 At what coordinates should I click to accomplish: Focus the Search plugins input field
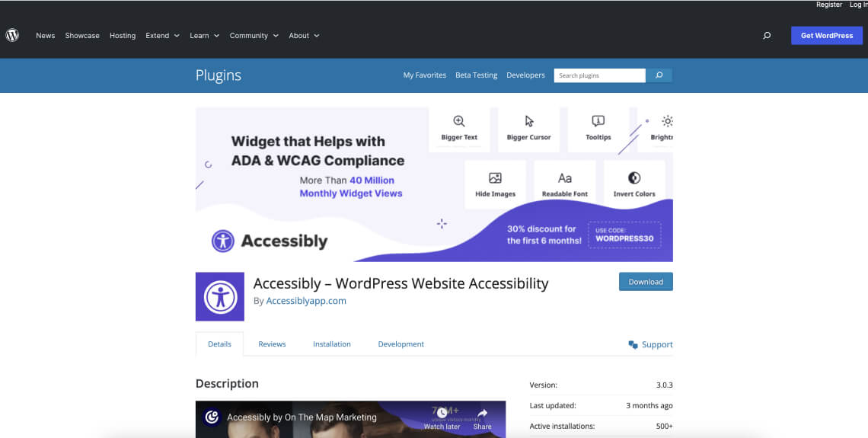pos(599,75)
